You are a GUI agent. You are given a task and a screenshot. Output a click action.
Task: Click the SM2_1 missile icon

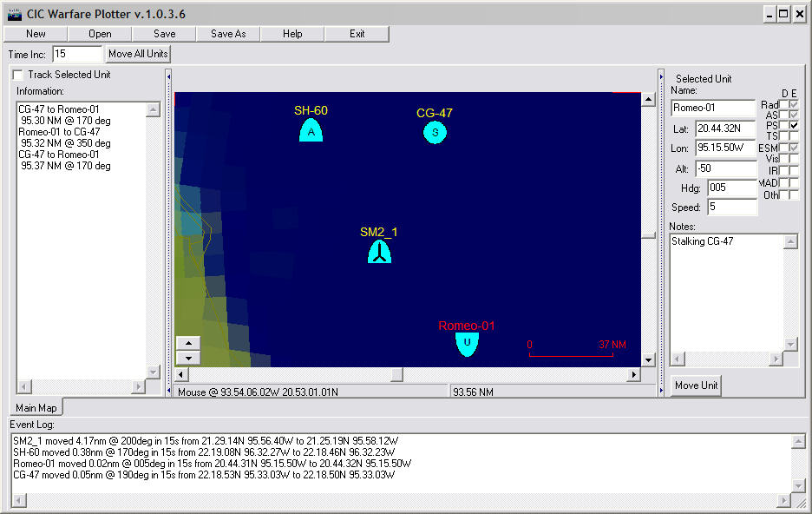coord(379,252)
